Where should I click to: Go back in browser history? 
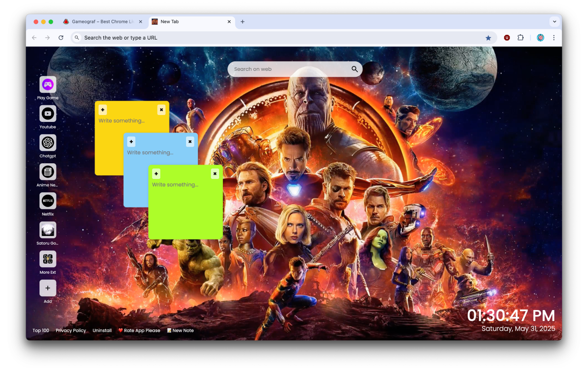click(x=34, y=38)
